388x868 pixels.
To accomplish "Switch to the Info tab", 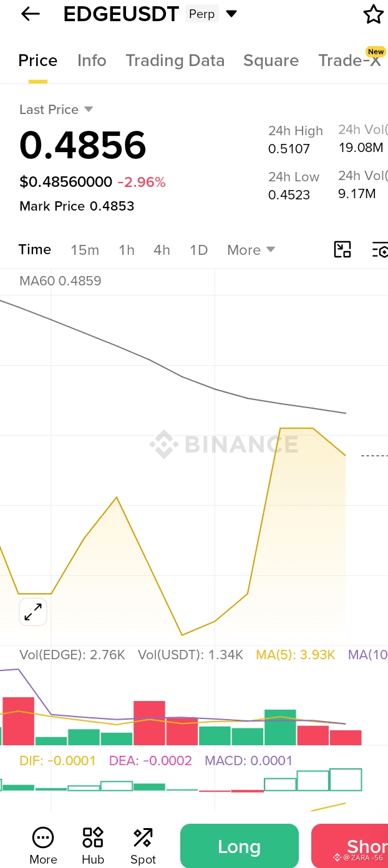I will coord(92,60).
